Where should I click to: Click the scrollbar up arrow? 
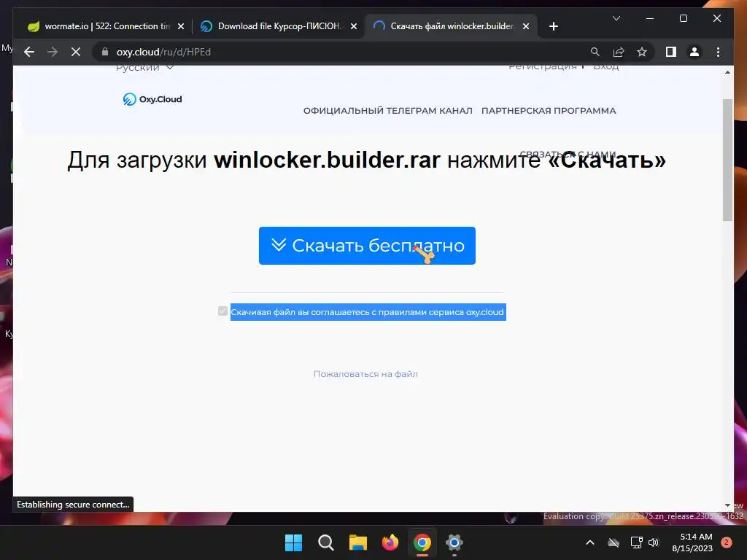pos(727,72)
